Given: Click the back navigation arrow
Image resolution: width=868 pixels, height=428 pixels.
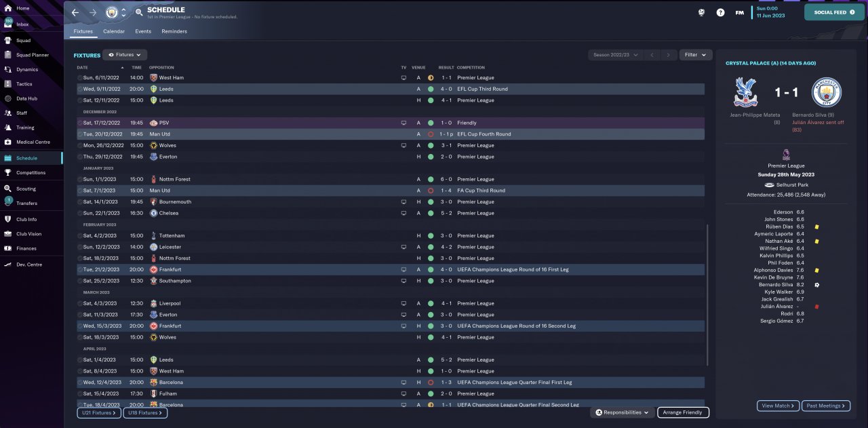Looking at the screenshot, I should pyautogui.click(x=75, y=12).
